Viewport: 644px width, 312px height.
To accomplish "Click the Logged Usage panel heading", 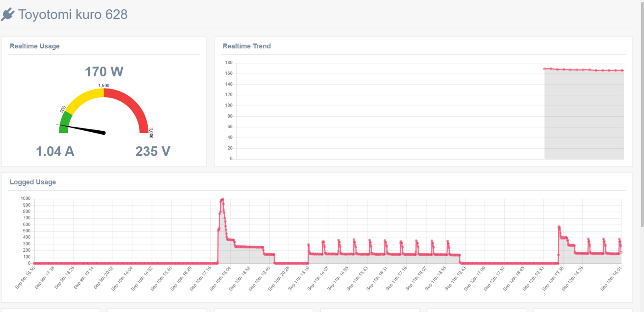I will tap(33, 182).
